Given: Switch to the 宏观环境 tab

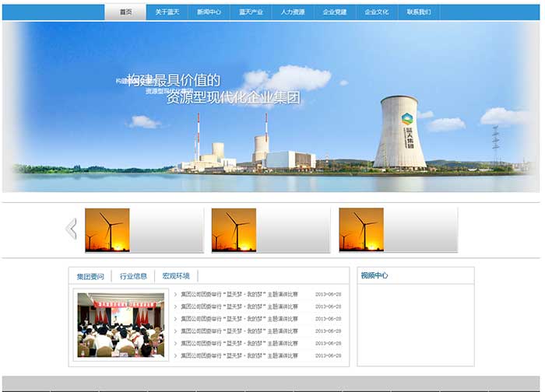Looking at the screenshot, I should 176,276.
